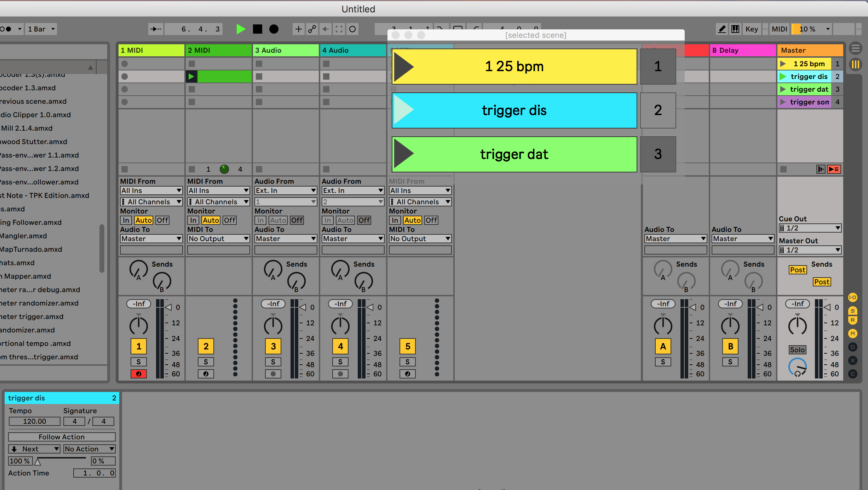Toggle the Automation Arm link icon
This screenshot has height=490, width=868.
(312, 29)
